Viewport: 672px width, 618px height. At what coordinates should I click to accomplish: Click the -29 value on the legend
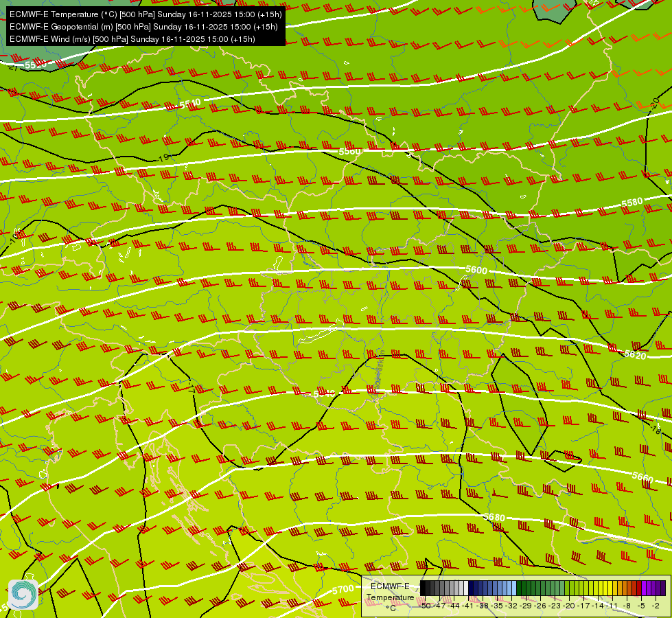526,606
